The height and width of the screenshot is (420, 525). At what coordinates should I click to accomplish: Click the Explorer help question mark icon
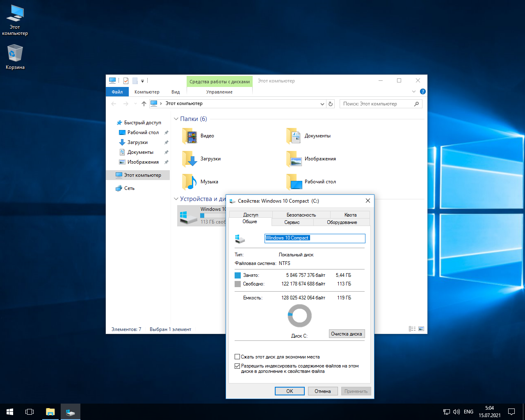coord(423,91)
